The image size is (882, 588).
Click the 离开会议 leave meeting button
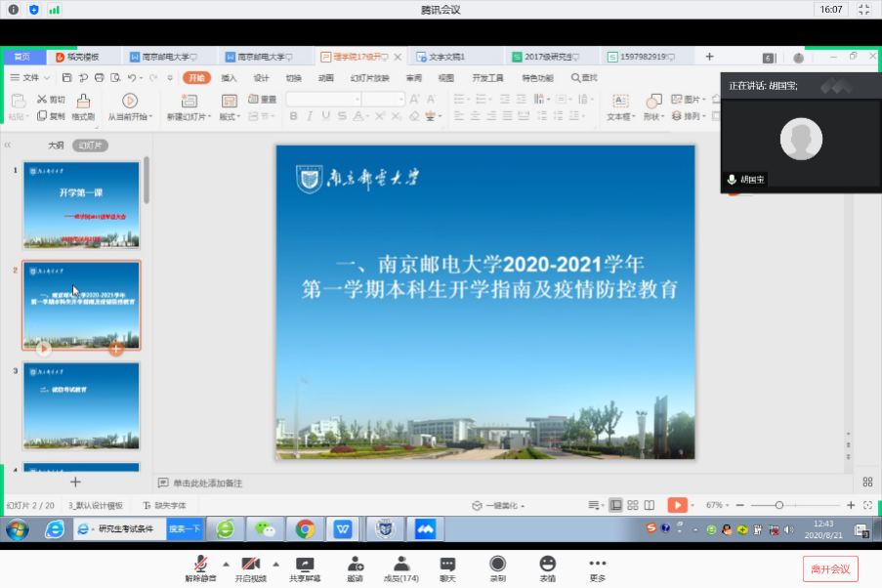829,568
